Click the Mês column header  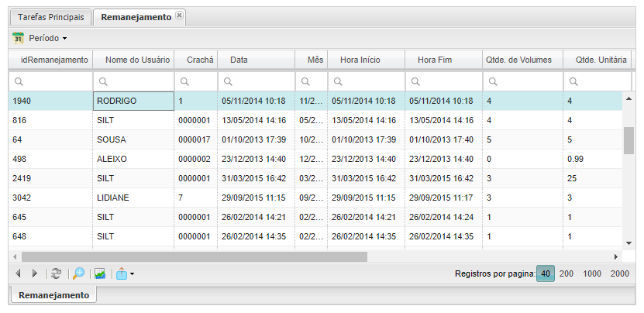pos(312,60)
